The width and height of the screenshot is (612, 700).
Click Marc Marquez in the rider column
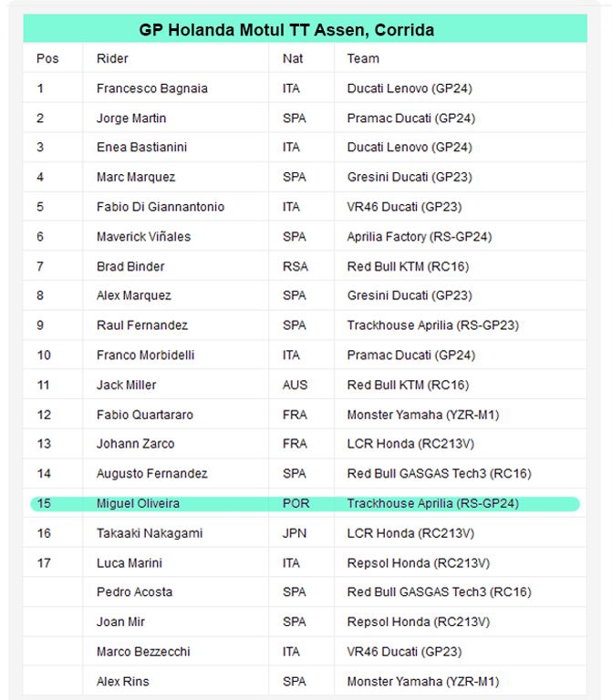pos(136,177)
